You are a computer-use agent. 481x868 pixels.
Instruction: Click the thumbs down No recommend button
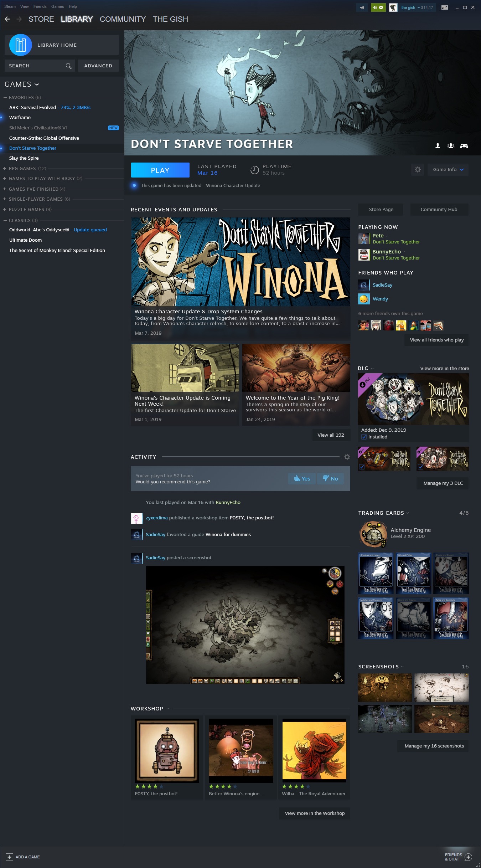click(330, 479)
